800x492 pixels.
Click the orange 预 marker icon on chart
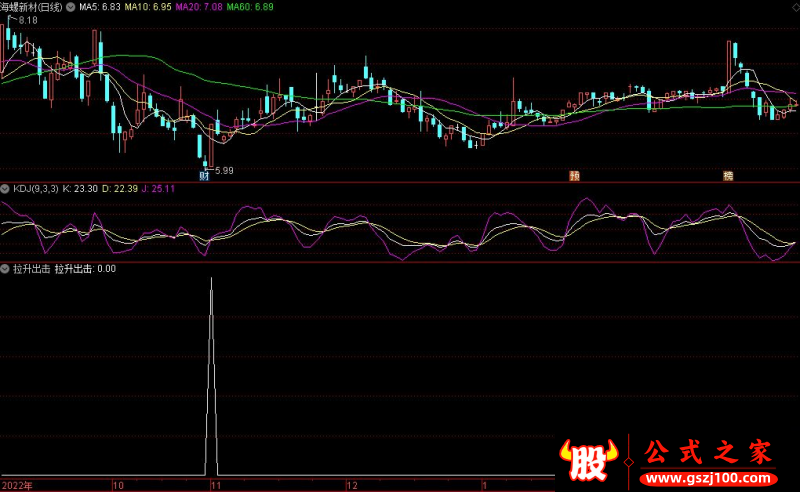[x=574, y=176]
